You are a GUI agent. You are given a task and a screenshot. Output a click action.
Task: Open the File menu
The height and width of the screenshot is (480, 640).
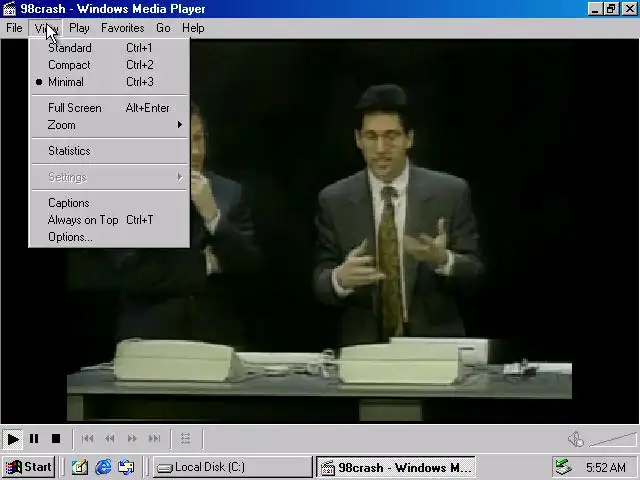pos(14,28)
